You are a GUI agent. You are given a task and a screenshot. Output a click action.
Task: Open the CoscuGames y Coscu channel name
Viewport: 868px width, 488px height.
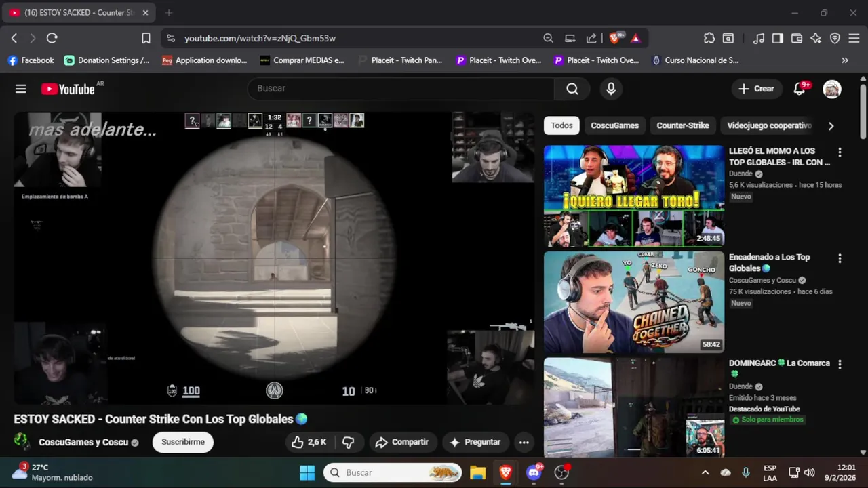click(83, 442)
